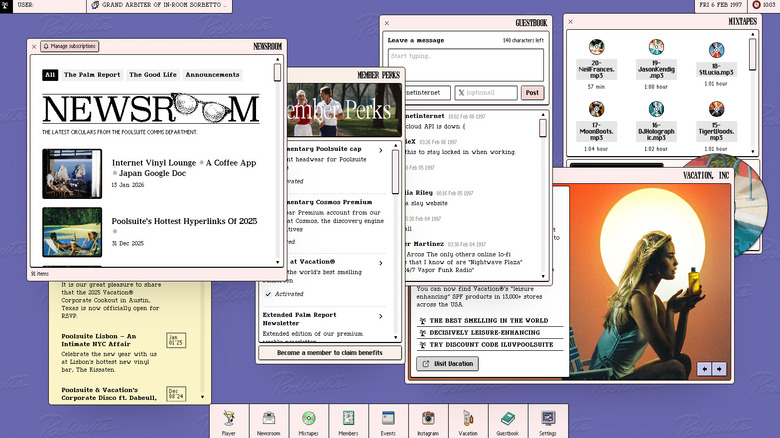The height and width of the screenshot is (438, 780).
Task: Click the Activated status under Vacation perk
Action: [284, 294]
